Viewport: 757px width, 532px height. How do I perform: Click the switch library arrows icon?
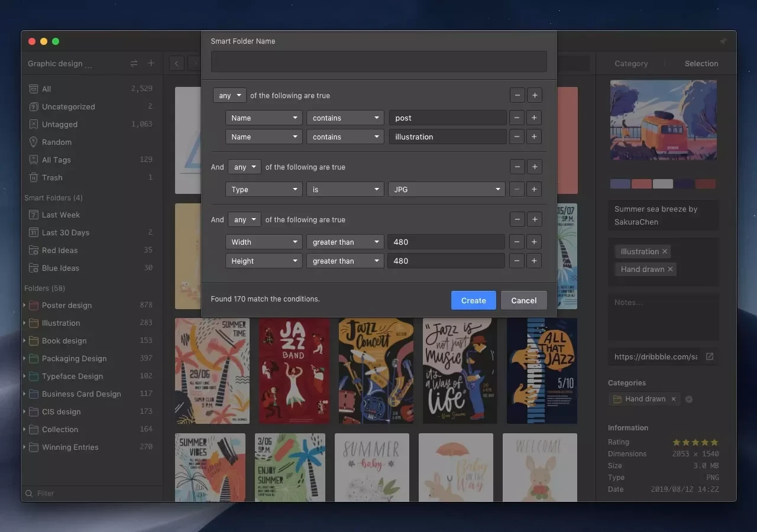pos(134,63)
